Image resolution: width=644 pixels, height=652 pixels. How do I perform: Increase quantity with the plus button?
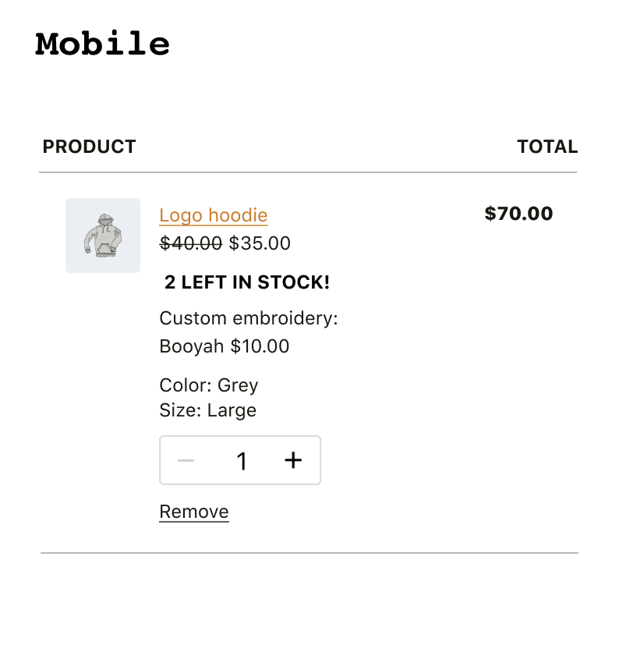tap(293, 460)
